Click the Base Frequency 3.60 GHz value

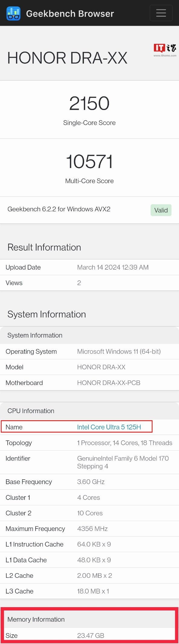(x=91, y=482)
